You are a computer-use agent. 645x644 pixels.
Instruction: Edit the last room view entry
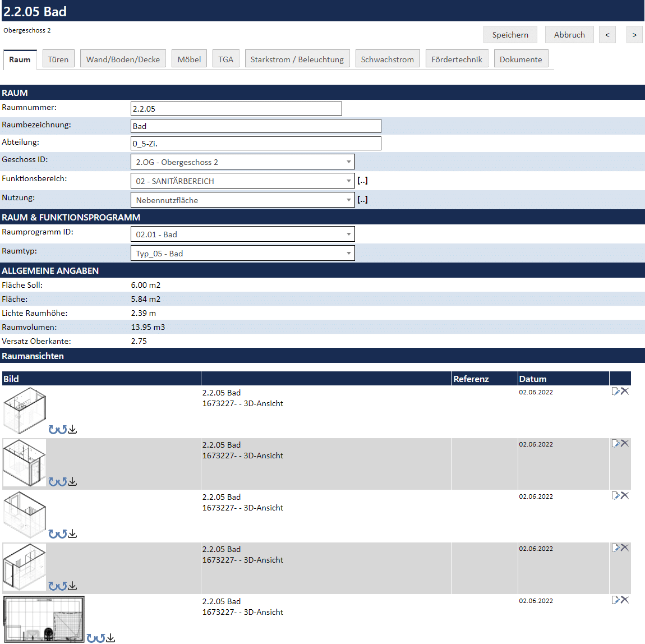(x=615, y=600)
